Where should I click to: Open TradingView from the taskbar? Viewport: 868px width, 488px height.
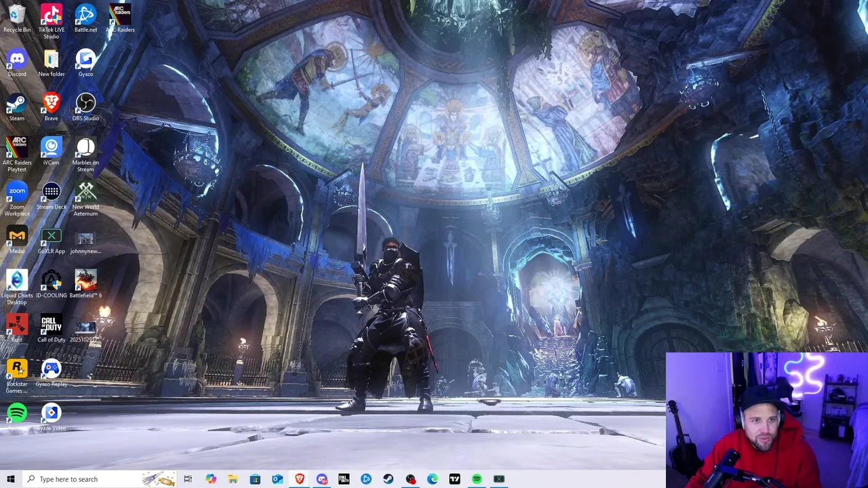pyautogui.click(x=454, y=479)
